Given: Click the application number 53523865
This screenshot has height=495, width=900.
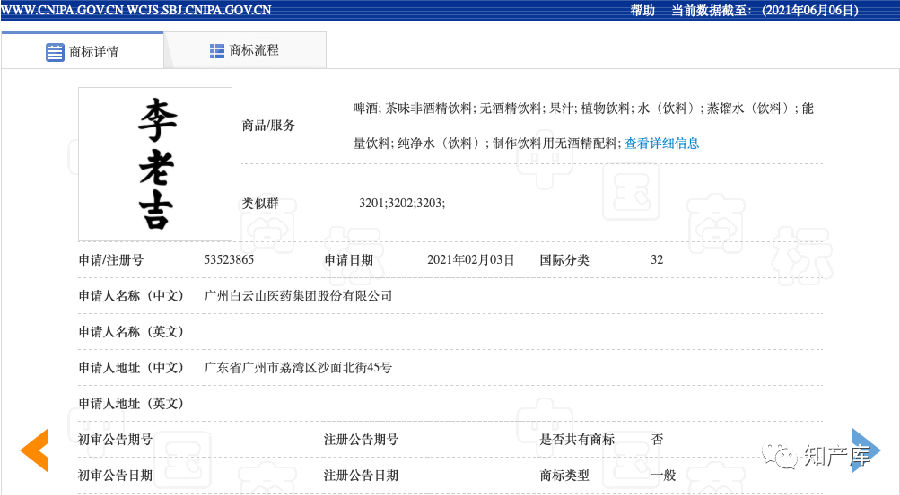Looking at the screenshot, I should [229, 260].
